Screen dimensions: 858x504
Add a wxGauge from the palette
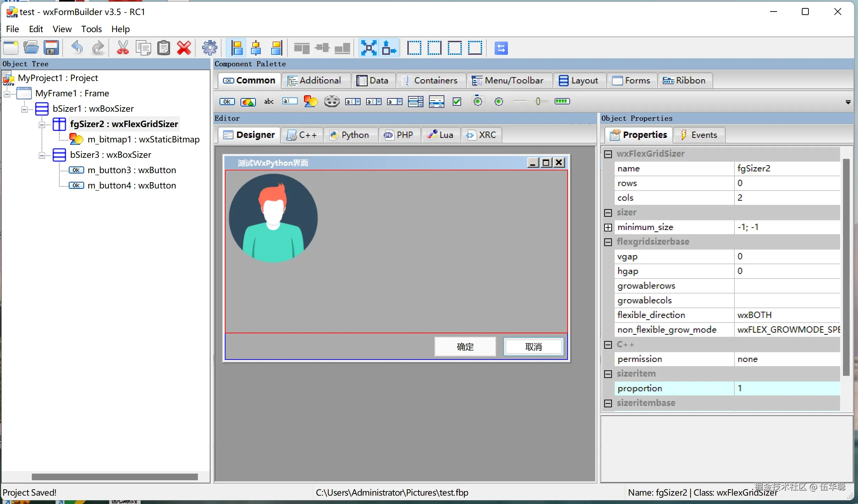tap(562, 102)
